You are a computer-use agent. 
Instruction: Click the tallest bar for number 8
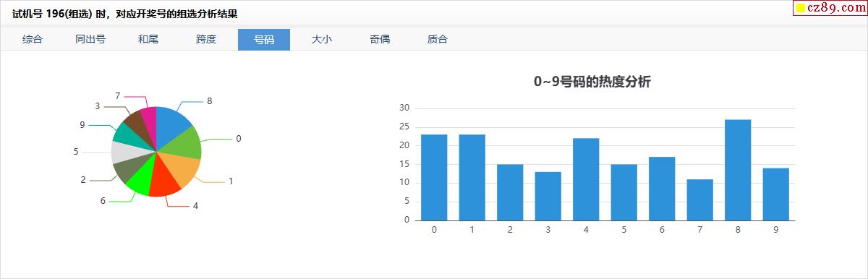click(x=738, y=170)
